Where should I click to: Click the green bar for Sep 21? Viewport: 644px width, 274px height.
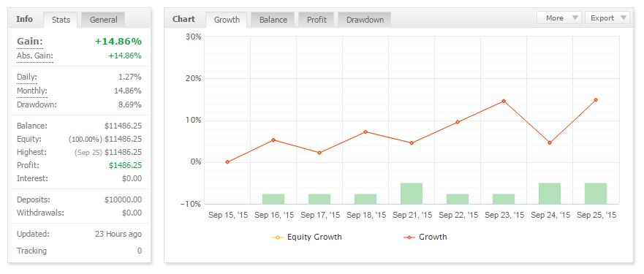tap(412, 194)
